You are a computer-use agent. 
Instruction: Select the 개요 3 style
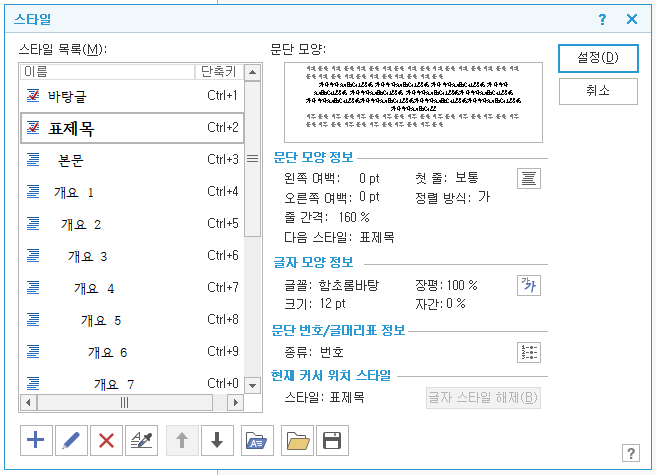[x=132, y=256]
